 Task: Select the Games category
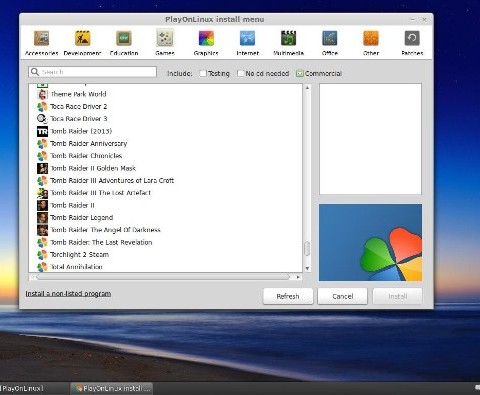pyautogui.click(x=165, y=42)
